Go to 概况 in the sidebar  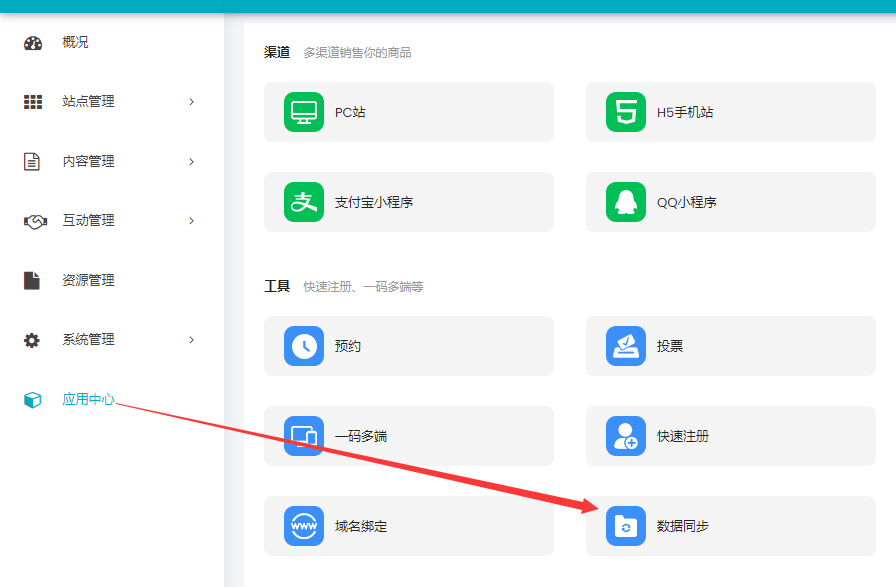click(75, 42)
